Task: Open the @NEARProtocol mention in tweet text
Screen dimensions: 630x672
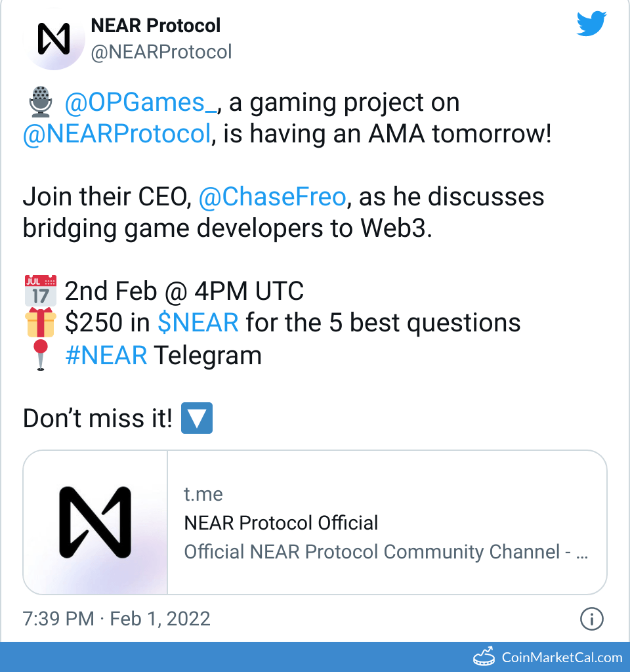Action: click(117, 135)
